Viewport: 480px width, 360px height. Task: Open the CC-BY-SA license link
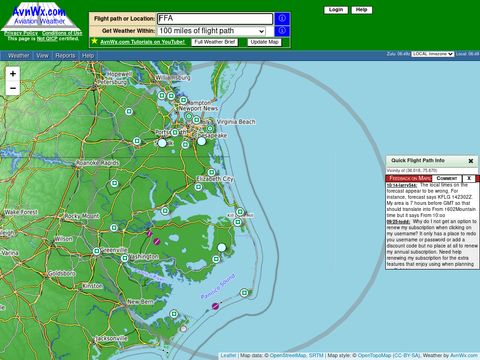click(406, 356)
